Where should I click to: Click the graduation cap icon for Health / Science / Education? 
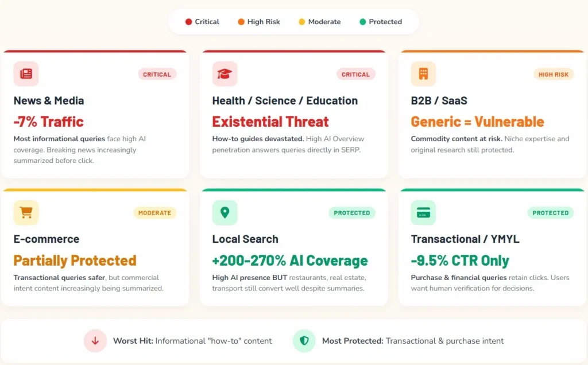[x=225, y=74]
